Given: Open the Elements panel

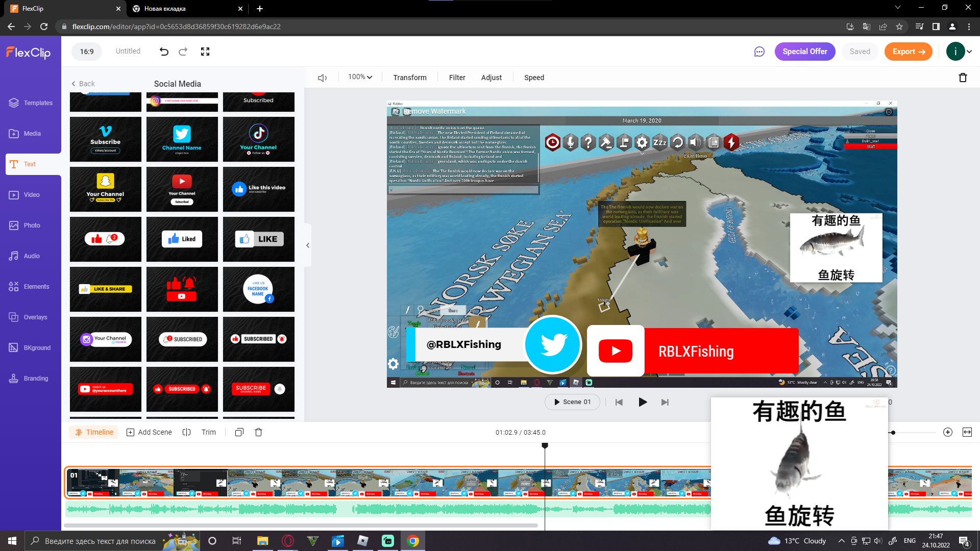Looking at the screenshot, I should click(31, 286).
